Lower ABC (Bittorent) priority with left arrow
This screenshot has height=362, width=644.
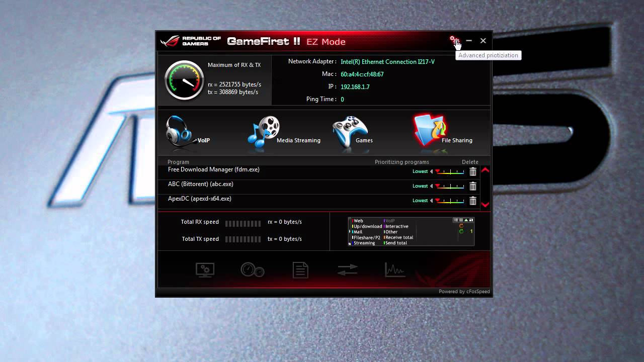tap(431, 186)
